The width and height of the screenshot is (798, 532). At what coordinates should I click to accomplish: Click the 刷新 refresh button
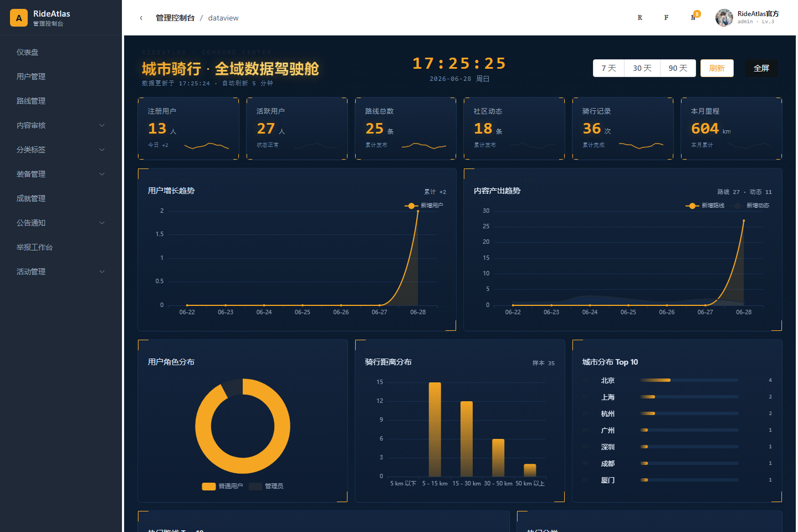point(717,68)
